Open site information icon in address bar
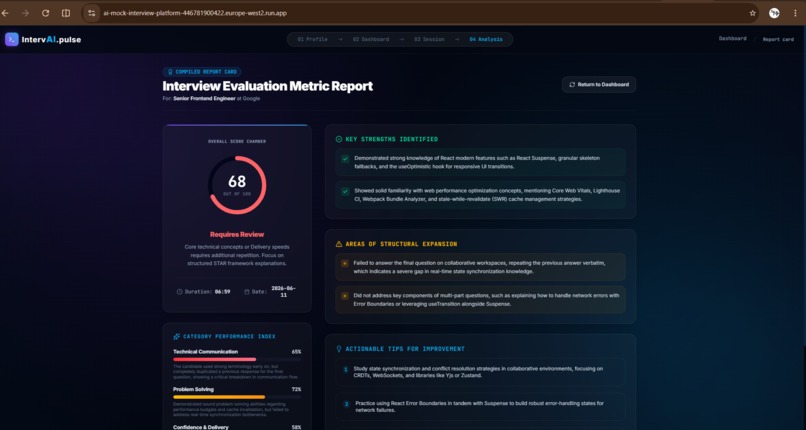Image resolution: width=806 pixels, height=430 pixels. click(91, 13)
